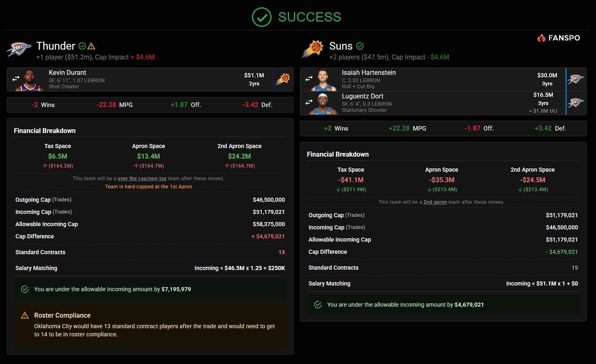Click the Thunder team logo

click(19, 50)
